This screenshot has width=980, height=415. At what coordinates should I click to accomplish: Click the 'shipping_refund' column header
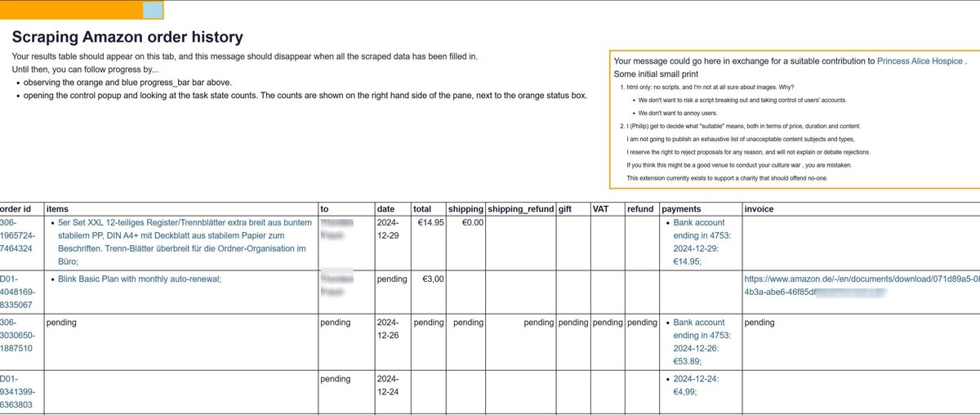[x=519, y=209]
